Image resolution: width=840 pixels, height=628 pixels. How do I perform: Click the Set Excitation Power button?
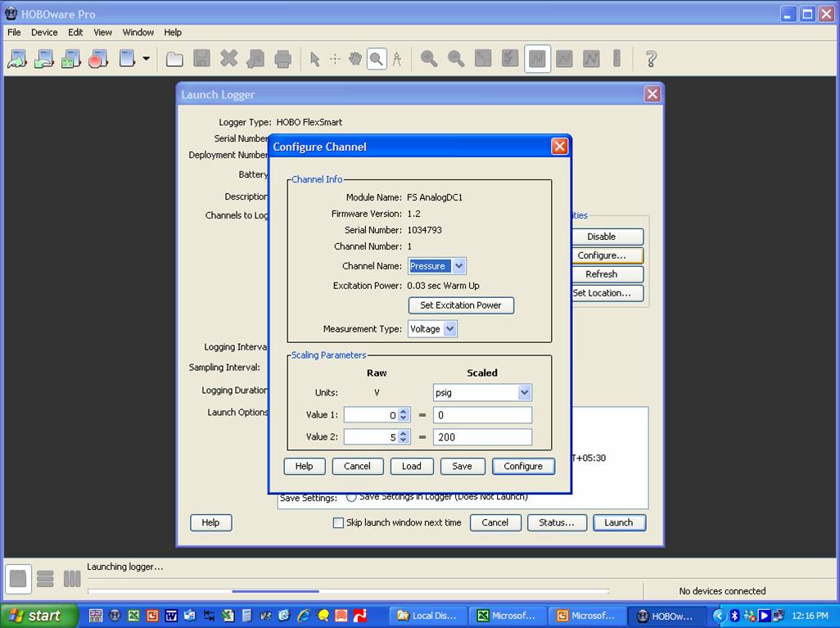461,305
